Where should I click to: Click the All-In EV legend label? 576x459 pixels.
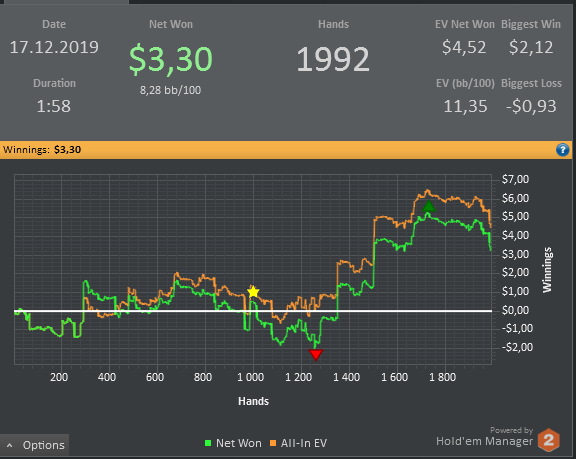[x=304, y=443]
